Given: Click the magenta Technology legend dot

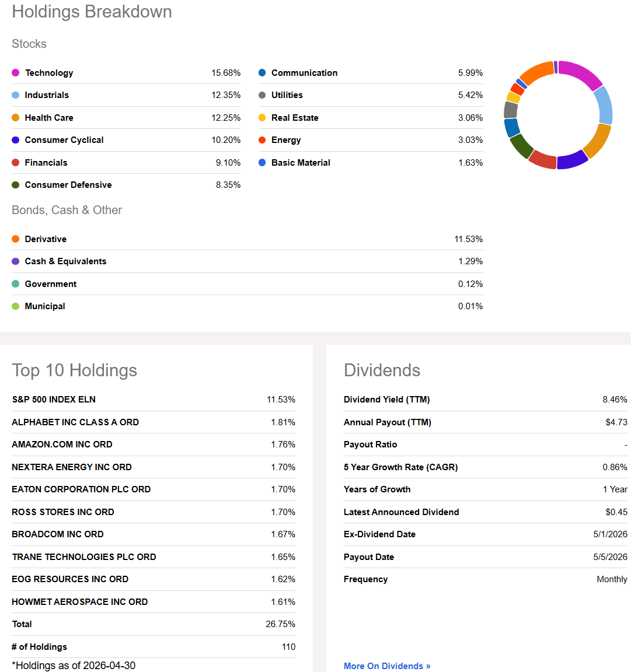Looking at the screenshot, I should coord(15,73).
